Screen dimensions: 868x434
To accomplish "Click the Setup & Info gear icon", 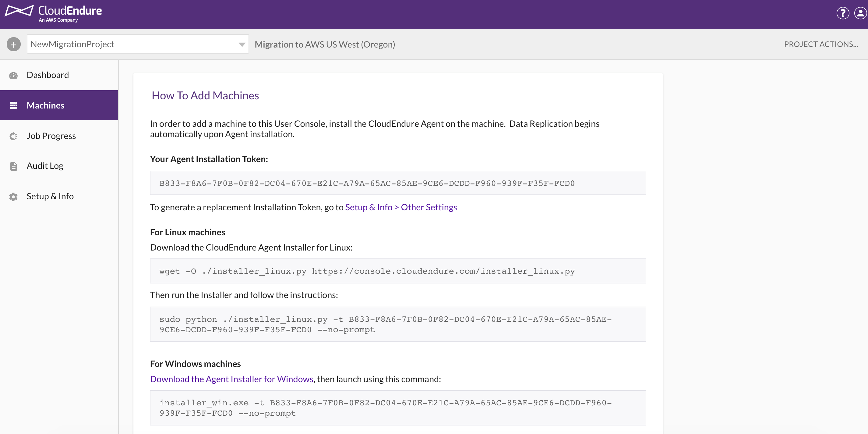I will (13, 197).
